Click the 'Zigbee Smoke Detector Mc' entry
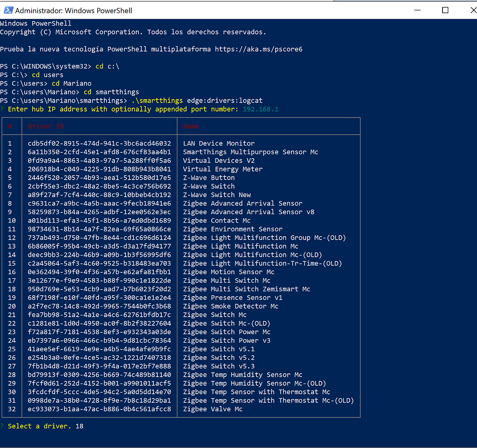The image size is (477, 448). click(x=230, y=306)
